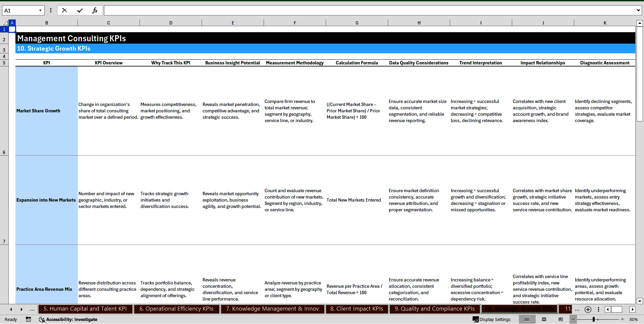Switch to Normal view
The image size is (644, 324).
[527, 319]
